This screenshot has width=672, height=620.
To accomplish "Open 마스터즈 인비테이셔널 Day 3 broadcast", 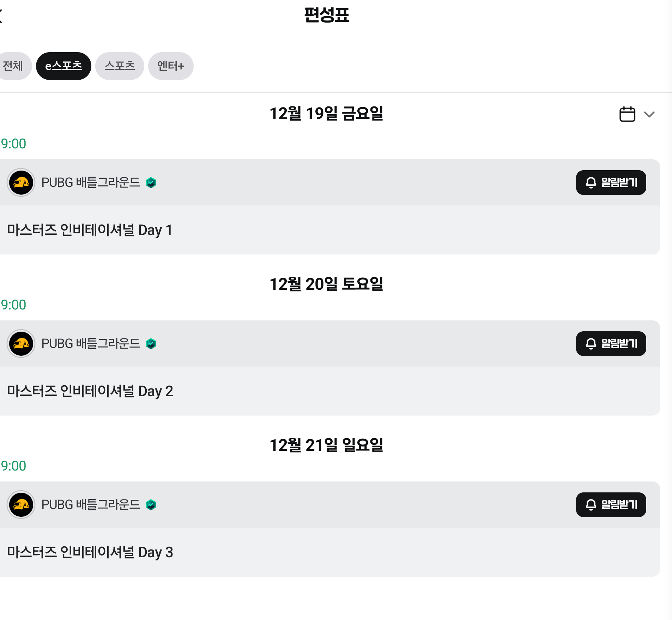I will tap(90, 552).
